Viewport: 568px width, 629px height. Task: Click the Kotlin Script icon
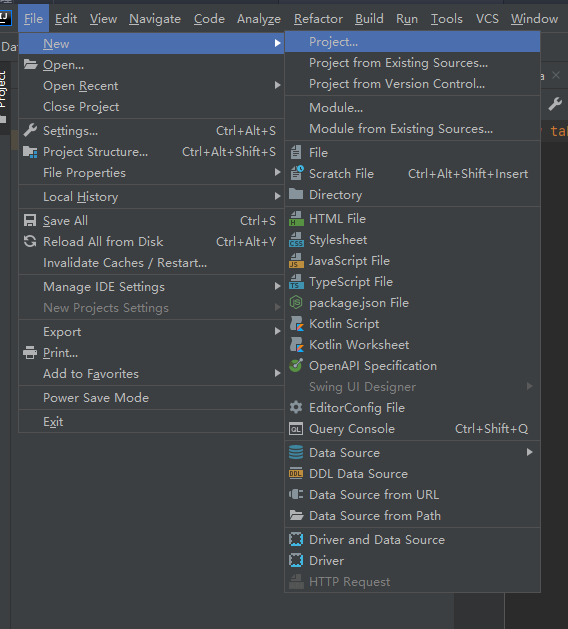coord(296,324)
